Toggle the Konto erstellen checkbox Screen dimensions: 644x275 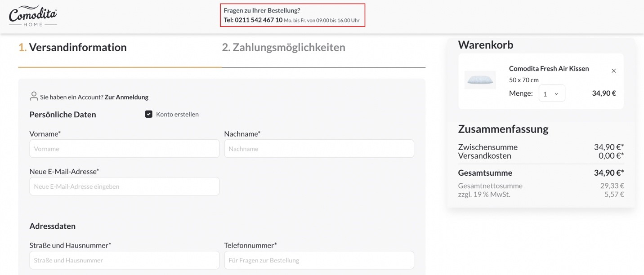(149, 114)
